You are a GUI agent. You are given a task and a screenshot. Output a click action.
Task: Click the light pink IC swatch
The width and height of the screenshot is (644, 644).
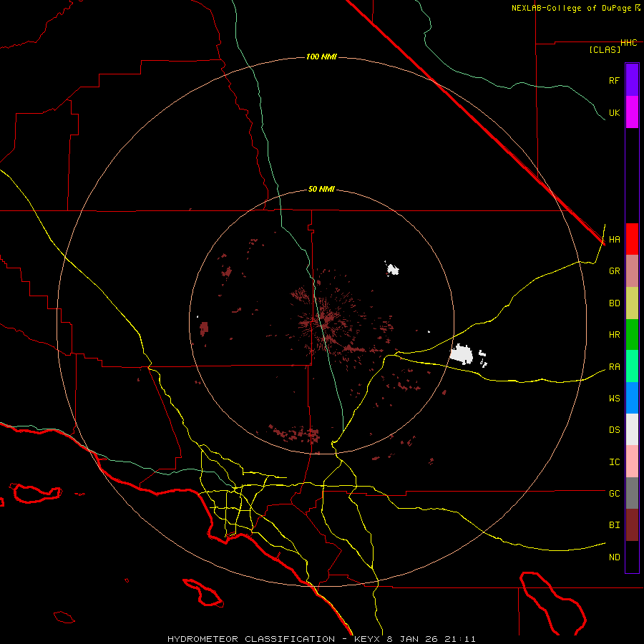pyautogui.click(x=632, y=462)
